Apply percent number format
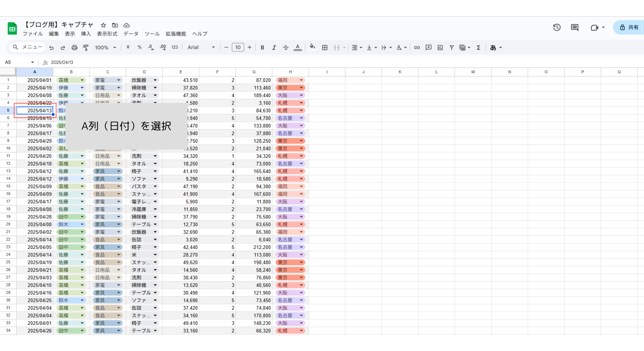 (140, 47)
